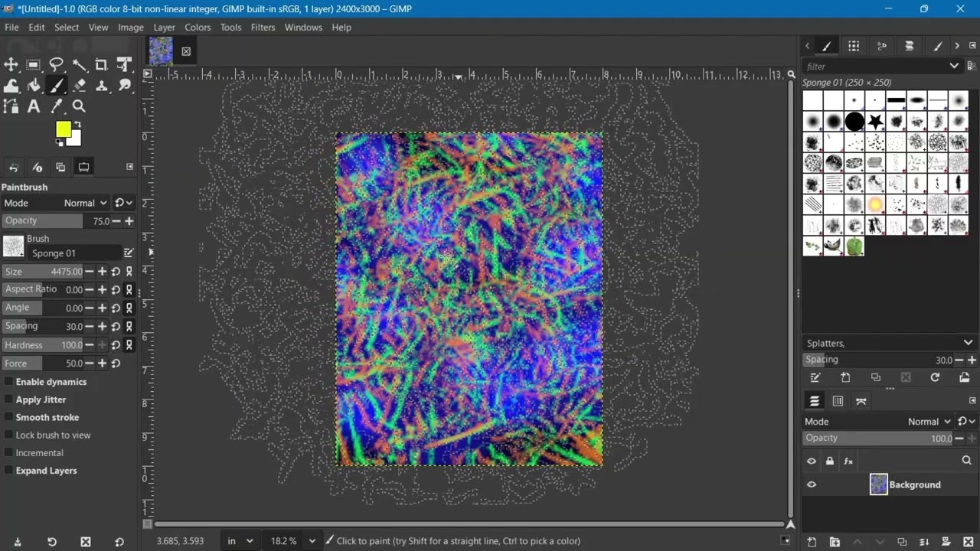
Task: Open the File menu
Action: pyautogui.click(x=11, y=28)
